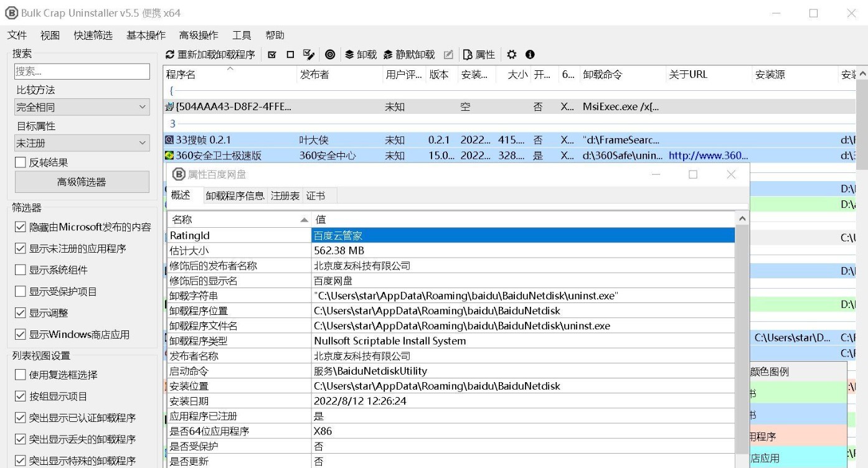Image resolution: width=868 pixels, height=468 pixels.
Task: Click the select-all checkmark toolbar icon
Action: [272, 55]
